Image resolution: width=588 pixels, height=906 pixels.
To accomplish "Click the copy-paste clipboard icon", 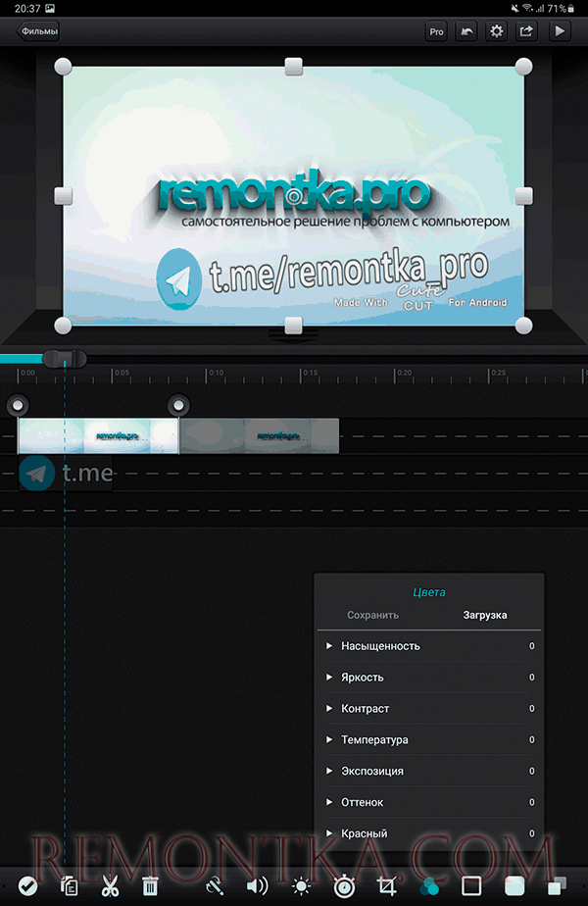I will [70, 886].
